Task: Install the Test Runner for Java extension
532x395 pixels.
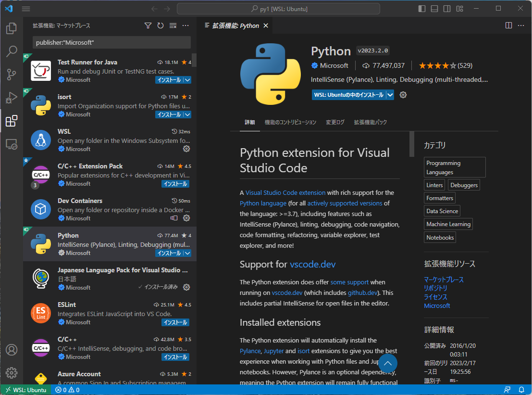Action: tap(168, 79)
